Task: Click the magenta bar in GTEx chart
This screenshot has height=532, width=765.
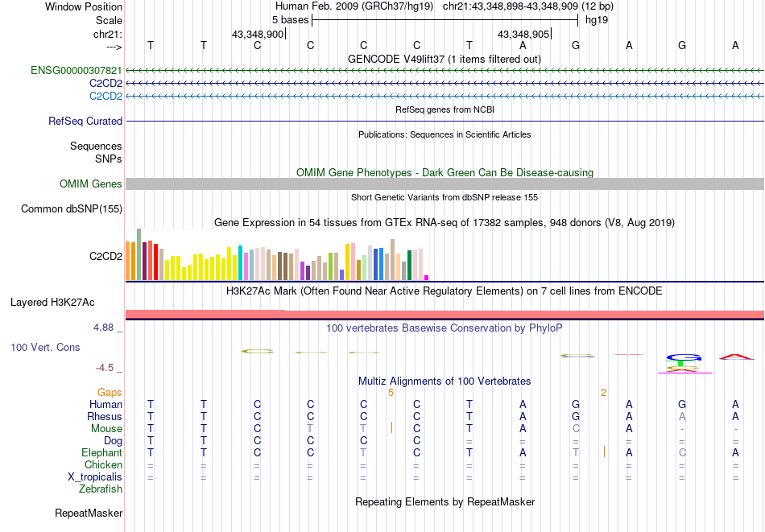Action: [427, 278]
